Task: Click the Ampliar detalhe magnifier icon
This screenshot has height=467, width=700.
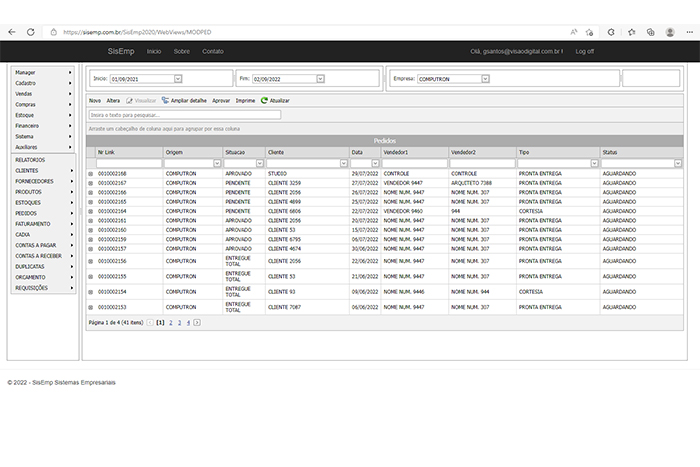Action: (x=165, y=101)
